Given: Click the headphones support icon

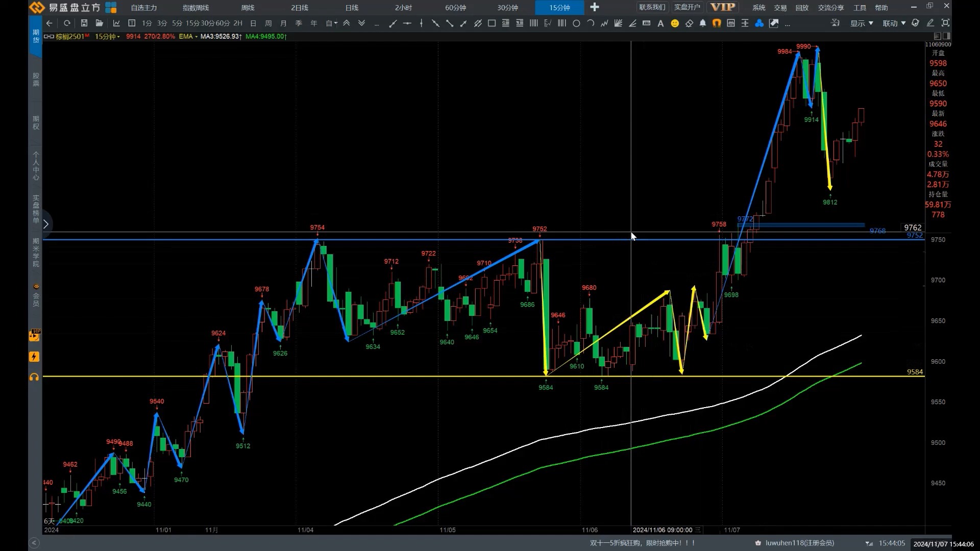Looking at the screenshot, I should 34,377.
